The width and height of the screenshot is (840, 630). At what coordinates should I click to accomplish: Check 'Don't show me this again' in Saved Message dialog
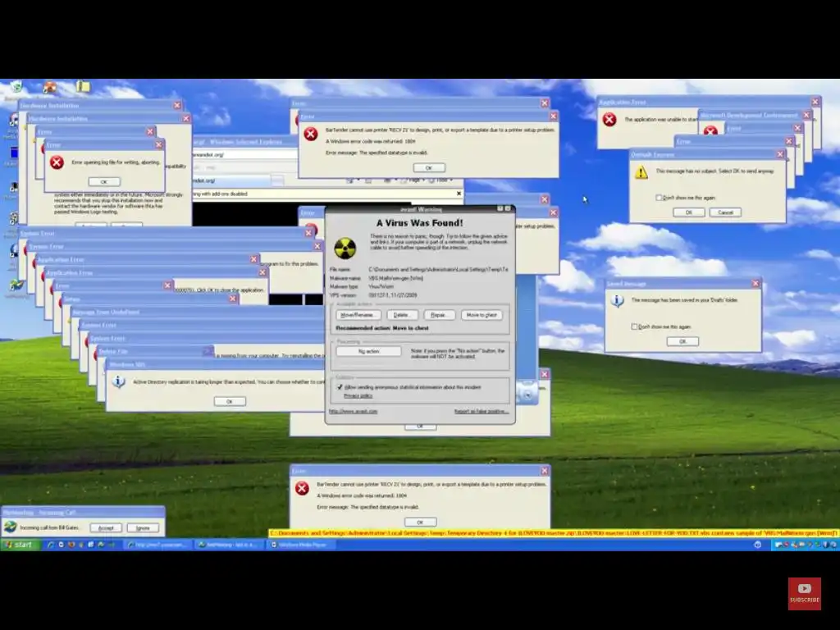pos(634,326)
